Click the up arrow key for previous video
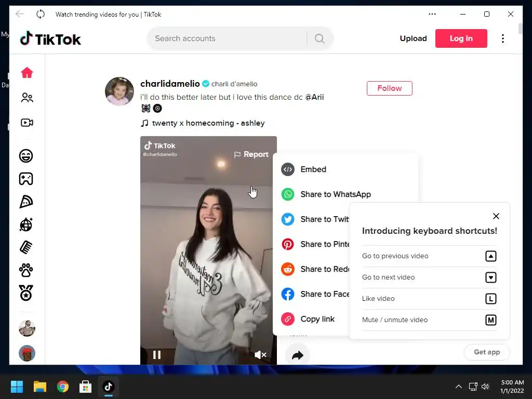This screenshot has width=532, height=399. [490, 256]
